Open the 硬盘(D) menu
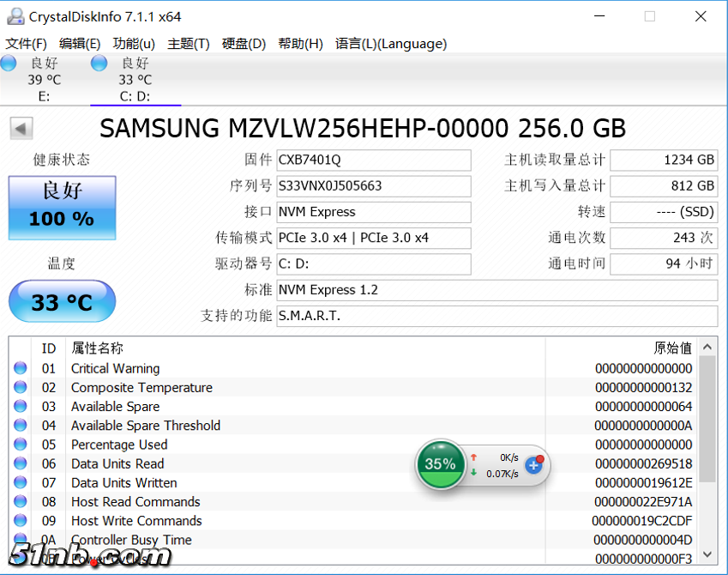Viewport: 728px width, 575px height. [x=244, y=44]
